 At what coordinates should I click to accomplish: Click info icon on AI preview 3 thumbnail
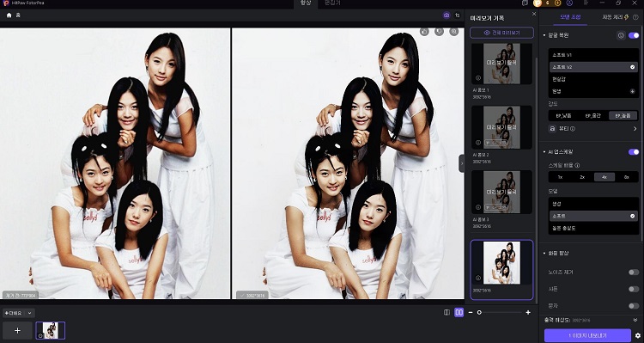pyautogui.click(x=478, y=207)
